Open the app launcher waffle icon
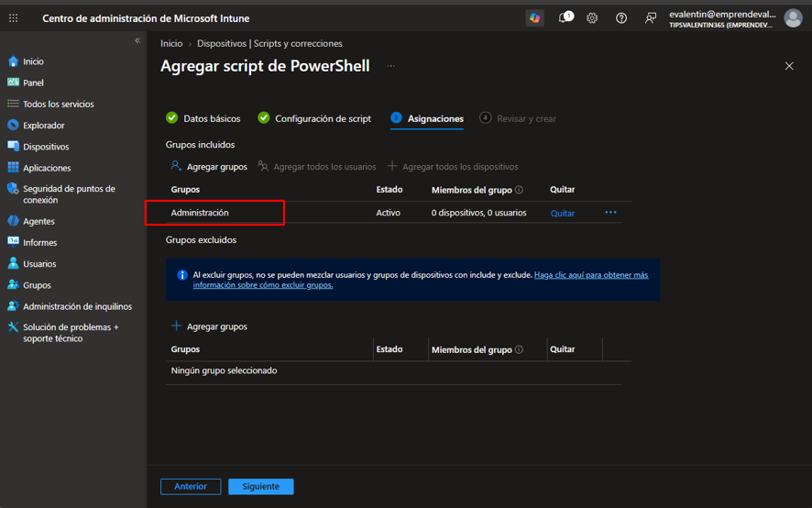812x508 pixels. pos(14,18)
